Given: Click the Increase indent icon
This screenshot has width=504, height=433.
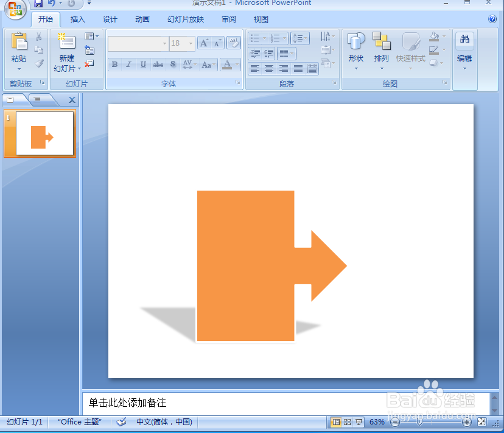Looking at the screenshot, I should pyautogui.click(x=268, y=54).
